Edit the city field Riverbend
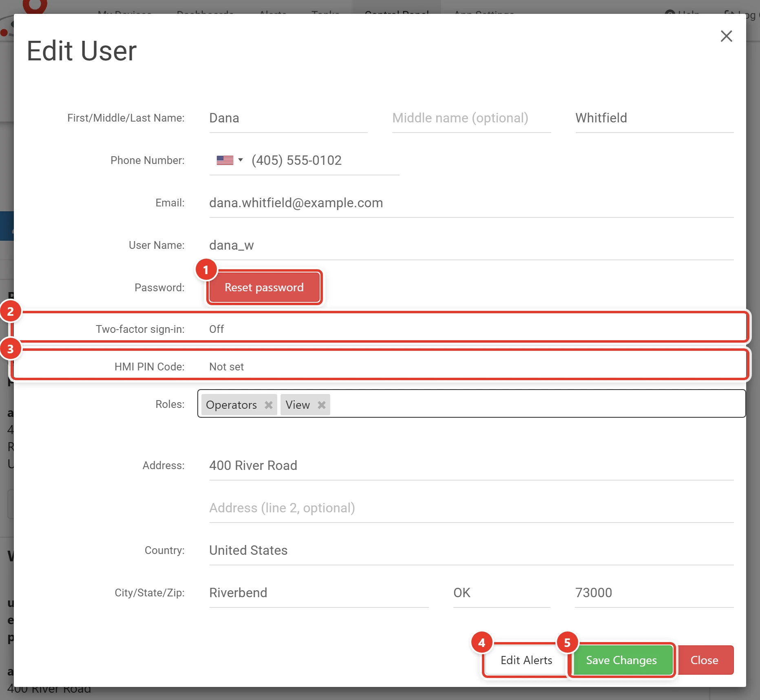Viewport: 760px width, 700px height. pyautogui.click(x=319, y=593)
